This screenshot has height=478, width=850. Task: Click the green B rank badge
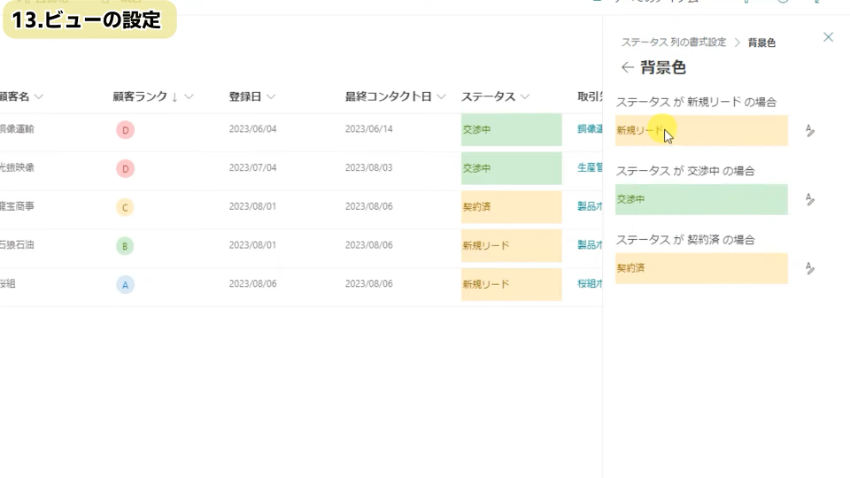click(126, 246)
